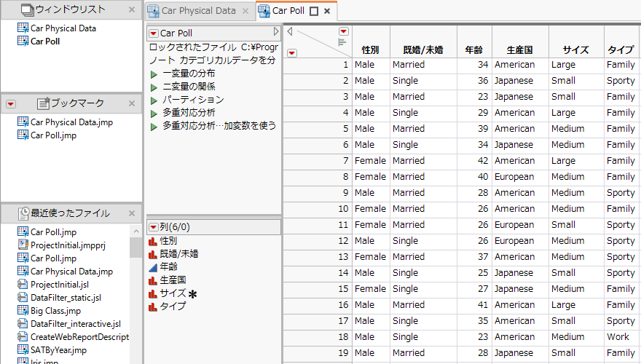Screen dimensions: 641x364
Task: Click the asterisk property icon beside サイズ
Action: click(192, 294)
